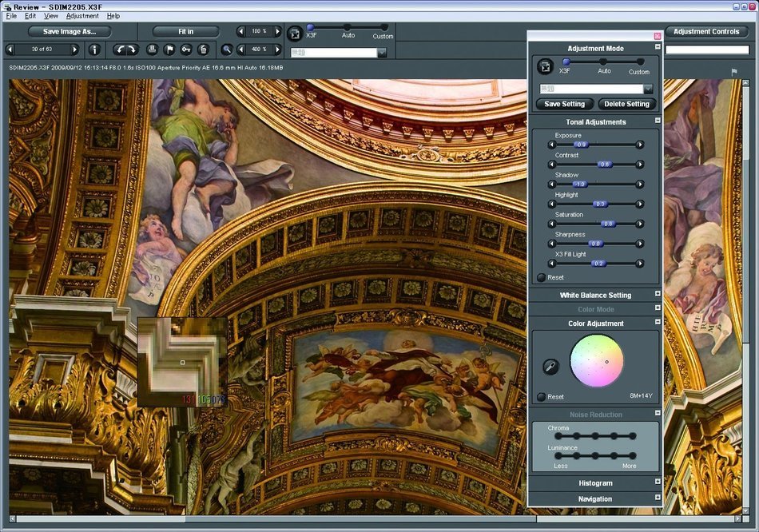Increase the 100% zoom level

click(x=277, y=31)
